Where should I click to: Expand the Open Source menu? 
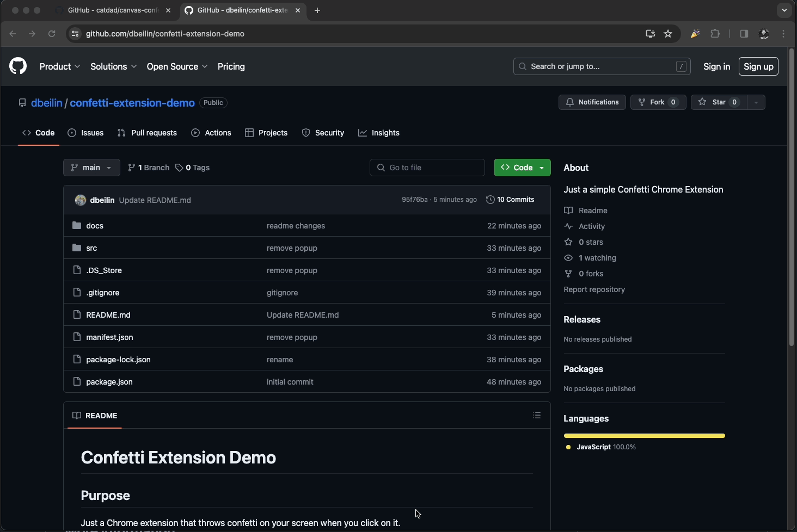point(177,66)
